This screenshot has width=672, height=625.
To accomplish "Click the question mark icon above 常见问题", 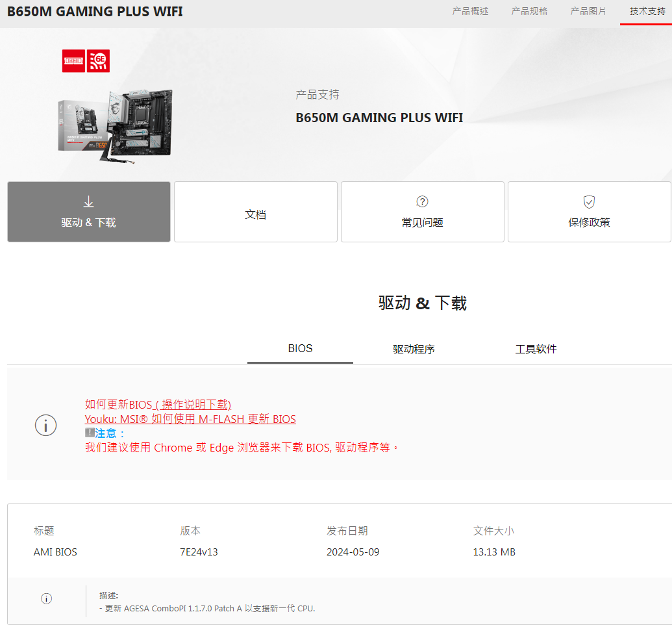I will pyautogui.click(x=422, y=201).
